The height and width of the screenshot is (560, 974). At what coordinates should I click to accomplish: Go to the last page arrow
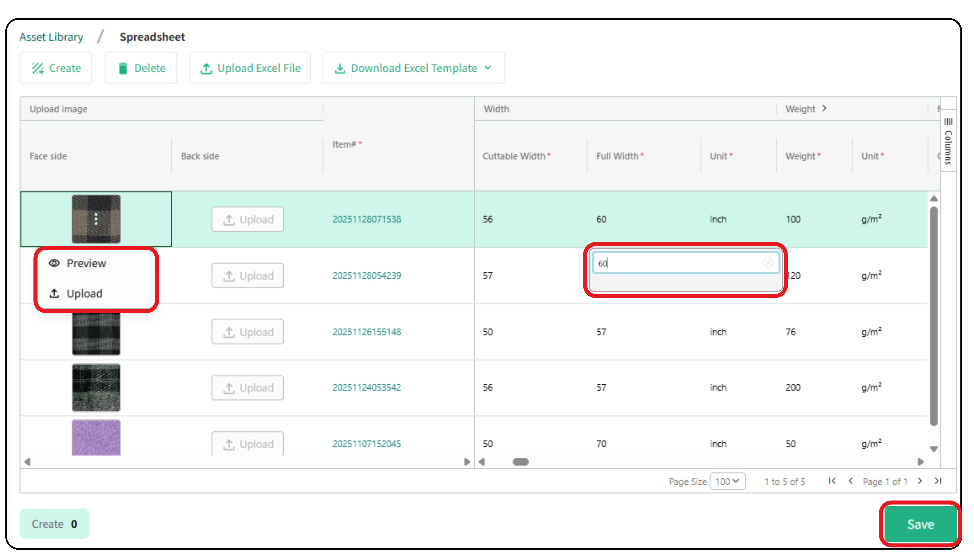tap(938, 481)
